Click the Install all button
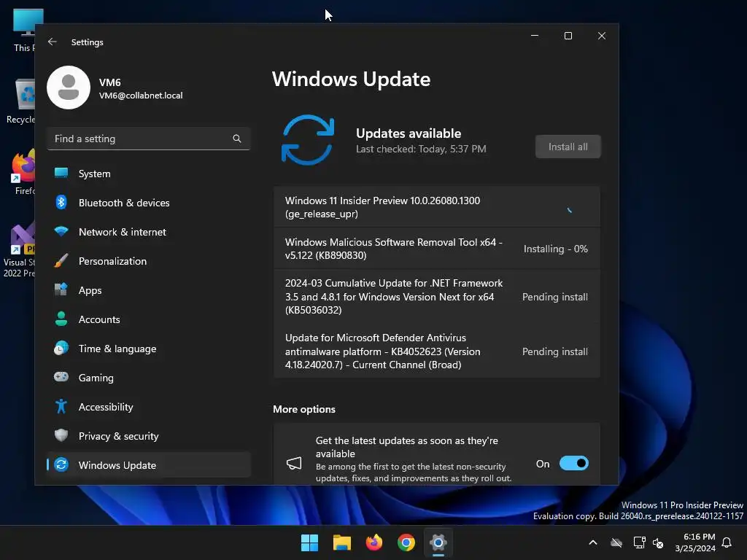Viewport: 747px width, 560px height. point(568,147)
